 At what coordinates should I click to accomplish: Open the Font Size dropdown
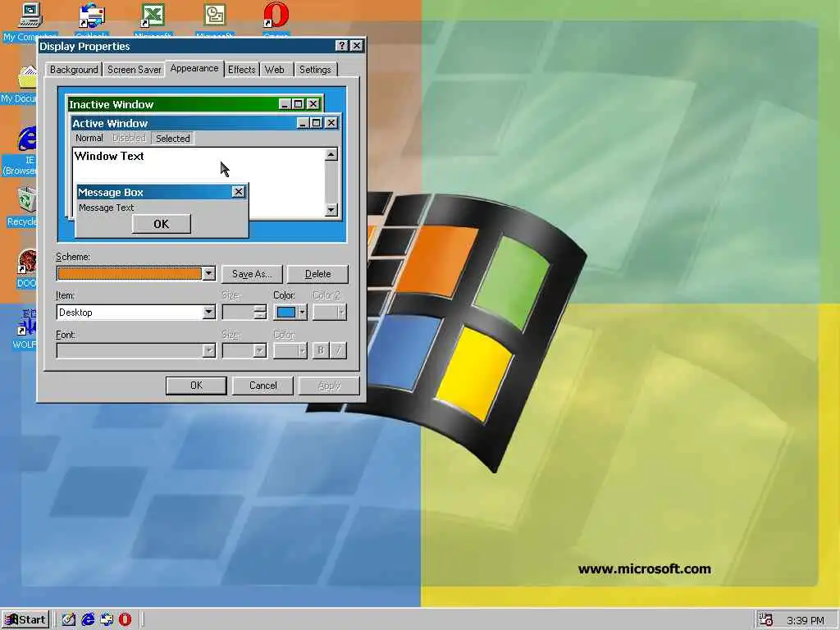[259, 351]
